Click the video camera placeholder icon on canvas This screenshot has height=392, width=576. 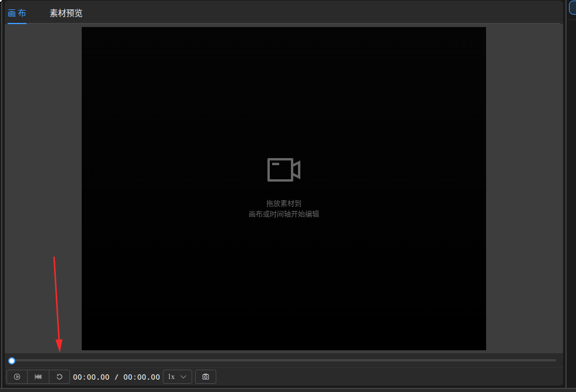pos(283,170)
